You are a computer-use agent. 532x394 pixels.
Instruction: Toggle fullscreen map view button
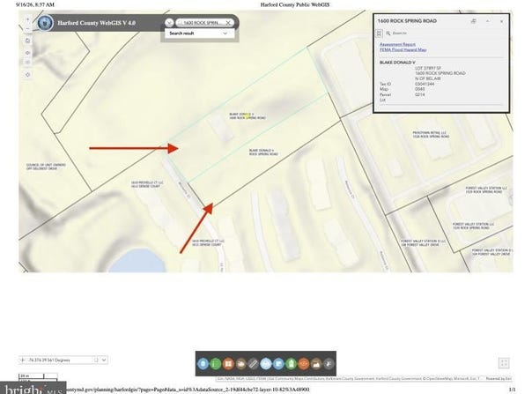pyautogui.click(x=504, y=363)
